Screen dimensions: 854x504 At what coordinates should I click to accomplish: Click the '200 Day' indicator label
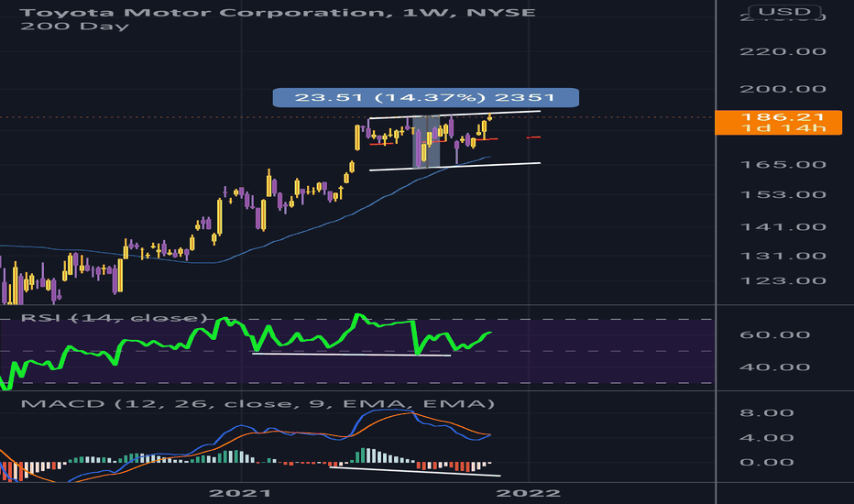[x=74, y=26]
